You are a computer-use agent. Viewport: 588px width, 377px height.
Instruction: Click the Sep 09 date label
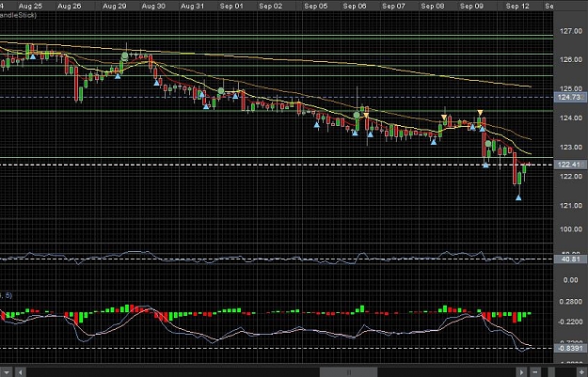click(x=471, y=6)
